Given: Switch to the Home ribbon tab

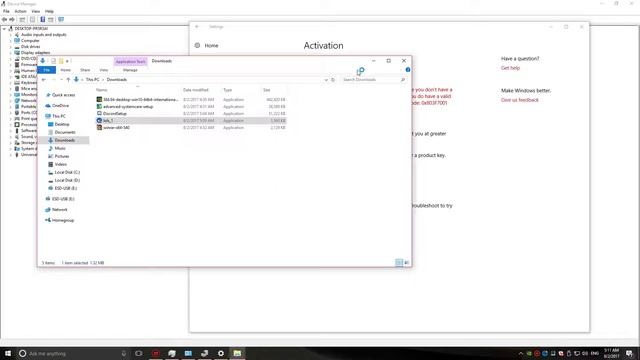Looking at the screenshot, I should [x=65, y=70].
